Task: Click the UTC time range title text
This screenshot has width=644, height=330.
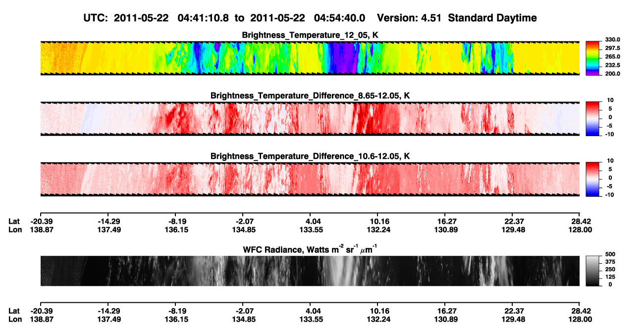Action: pos(311,18)
